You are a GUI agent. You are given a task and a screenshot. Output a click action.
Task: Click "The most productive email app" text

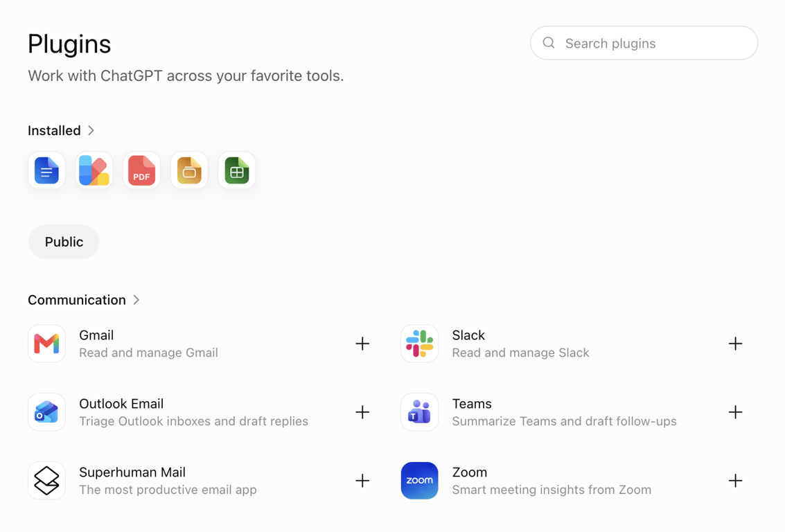168,490
